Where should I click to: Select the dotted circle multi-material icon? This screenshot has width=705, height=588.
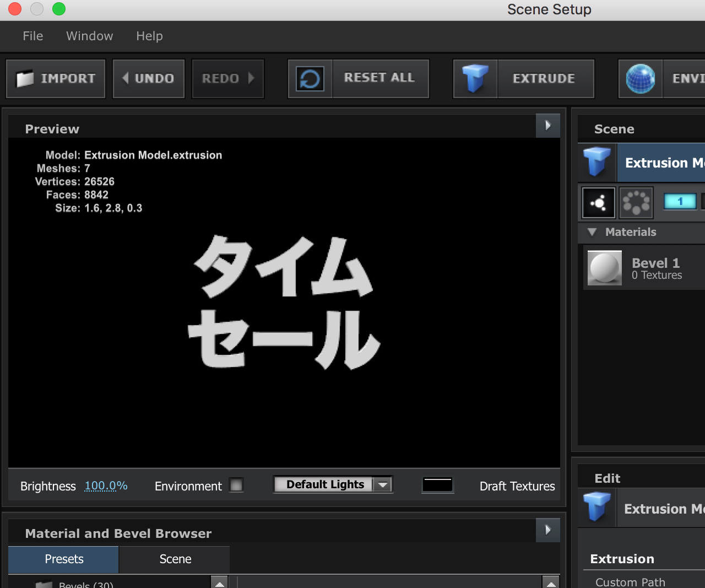coord(636,203)
